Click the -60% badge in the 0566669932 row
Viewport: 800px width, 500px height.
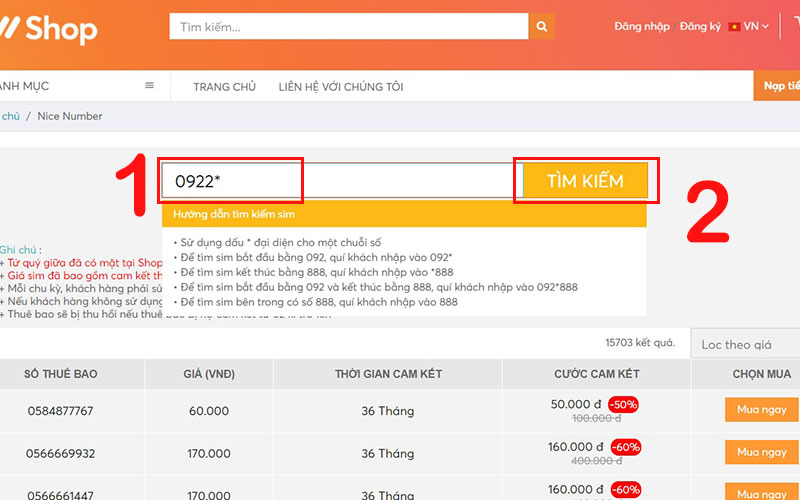point(626,447)
